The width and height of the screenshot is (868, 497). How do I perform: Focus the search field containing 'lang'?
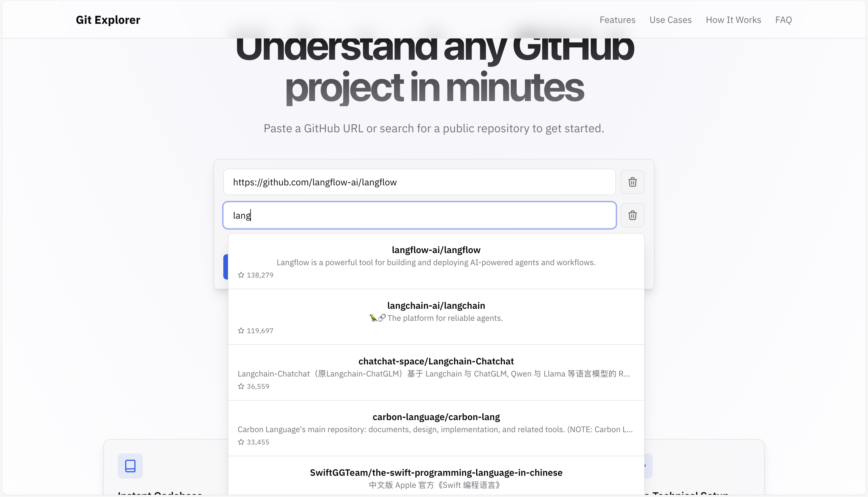coord(419,215)
